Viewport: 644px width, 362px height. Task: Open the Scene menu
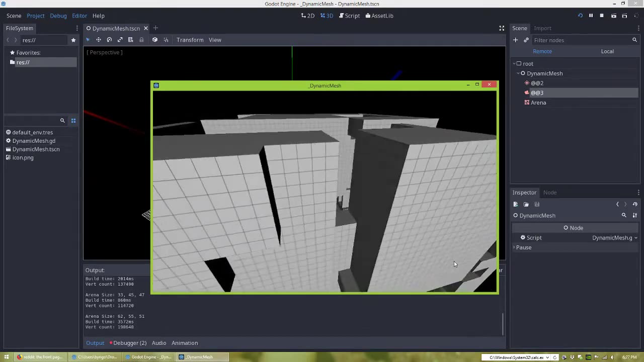[14, 16]
